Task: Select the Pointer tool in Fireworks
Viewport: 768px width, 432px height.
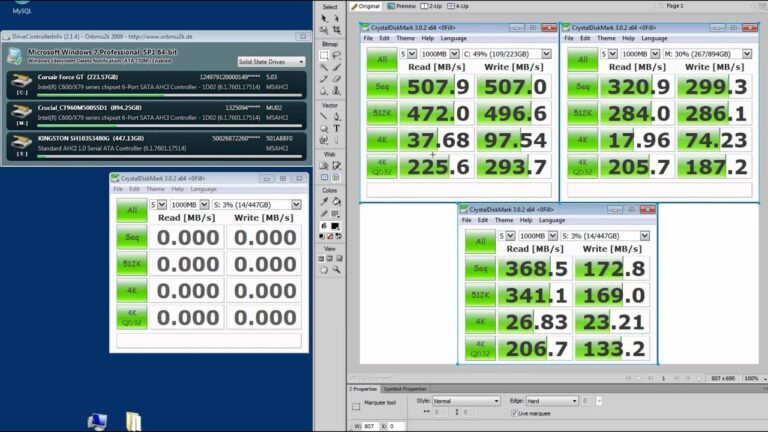Action: pos(324,18)
